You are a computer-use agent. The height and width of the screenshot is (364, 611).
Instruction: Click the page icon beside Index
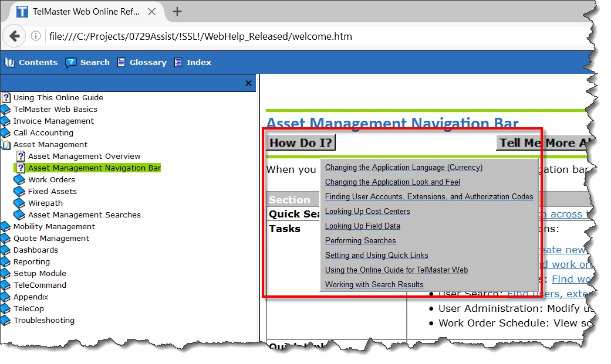click(178, 62)
